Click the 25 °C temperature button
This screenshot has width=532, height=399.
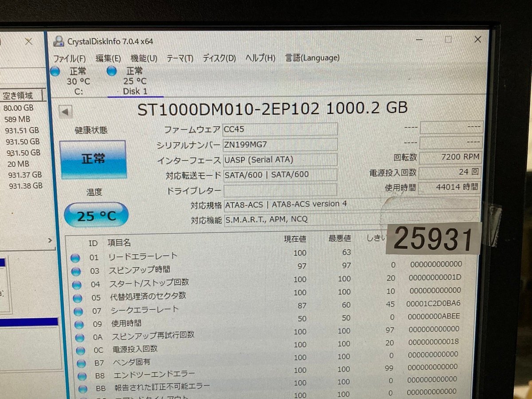[96, 215]
